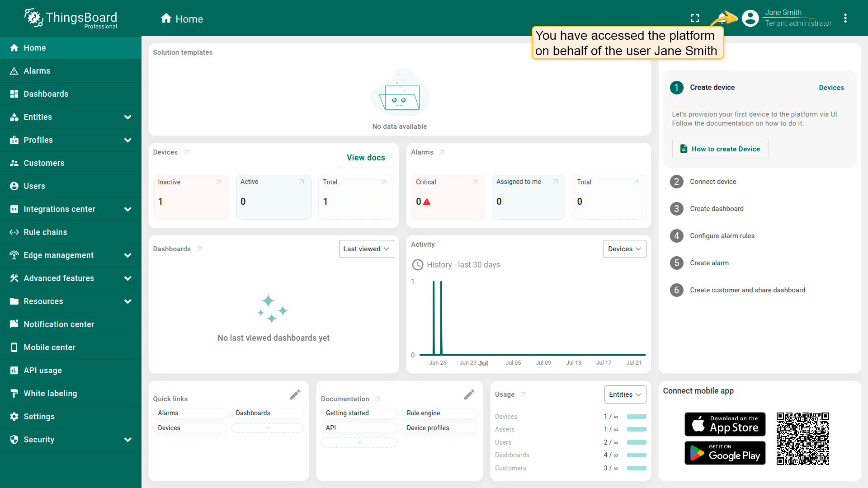Open the Activity Devices dropdown
868x488 pixels.
pos(624,249)
